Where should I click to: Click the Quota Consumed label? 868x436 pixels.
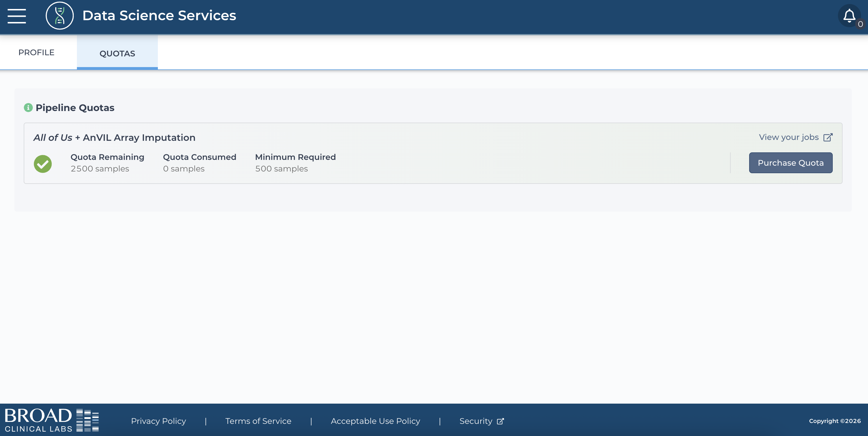pos(200,157)
